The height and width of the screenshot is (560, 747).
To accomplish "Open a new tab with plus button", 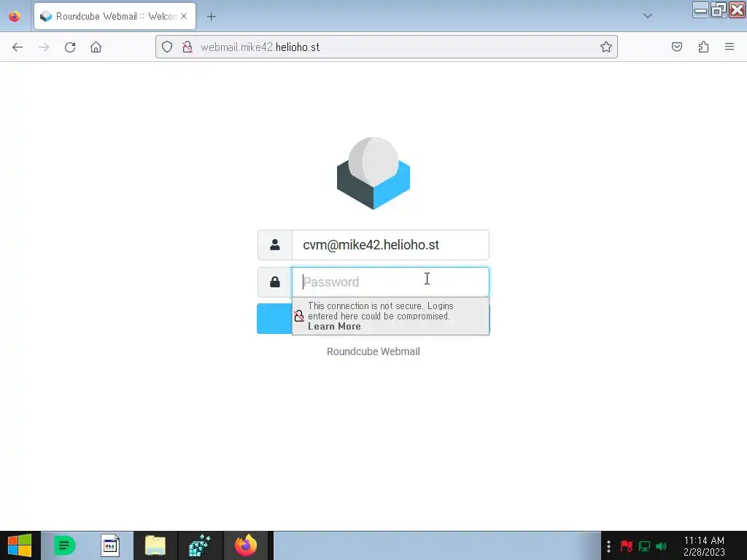I will point(211,17).
